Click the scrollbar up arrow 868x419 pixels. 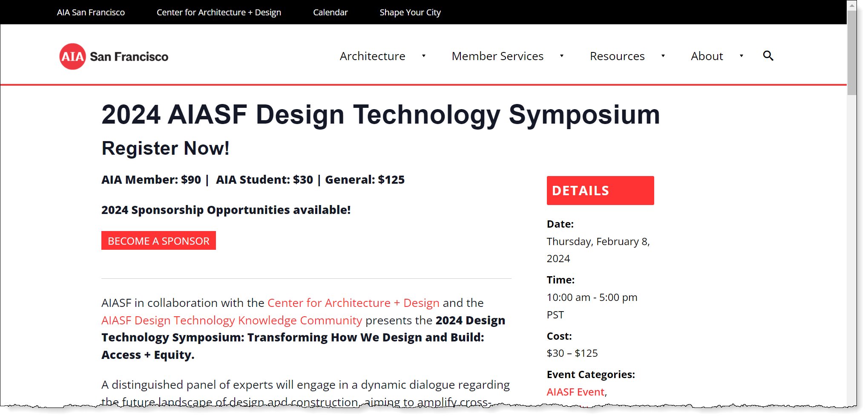tap(852, 5)
